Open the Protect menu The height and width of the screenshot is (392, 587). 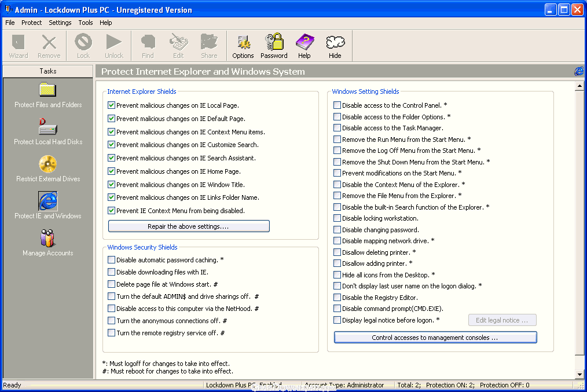click(x=31, y=23)
